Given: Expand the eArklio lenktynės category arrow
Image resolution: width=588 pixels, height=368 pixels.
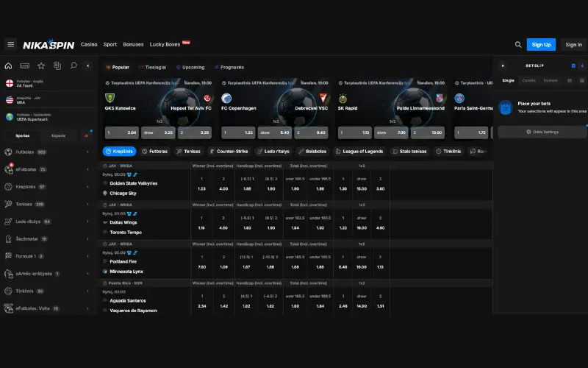Looking at the screenshot, I should click(x=87, y=273).
